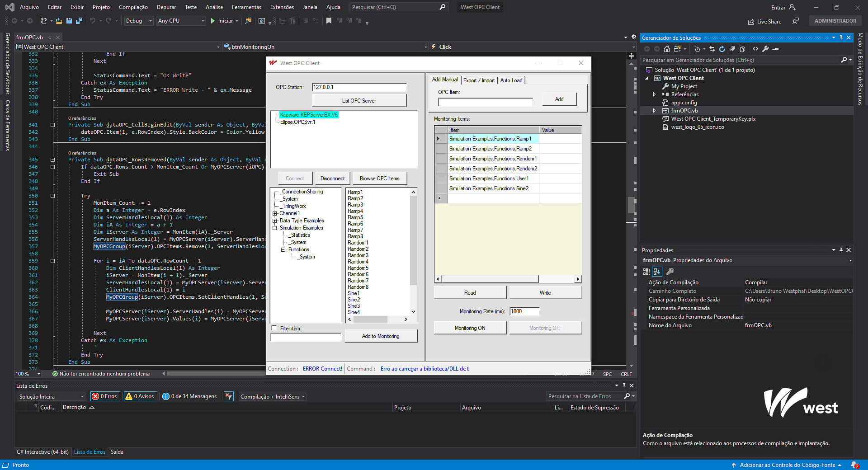Image resolution: width=868 pixels, height=470 pixels.
Task: Click the Monitoring Rate input field
Action: (x=524, y=311)
